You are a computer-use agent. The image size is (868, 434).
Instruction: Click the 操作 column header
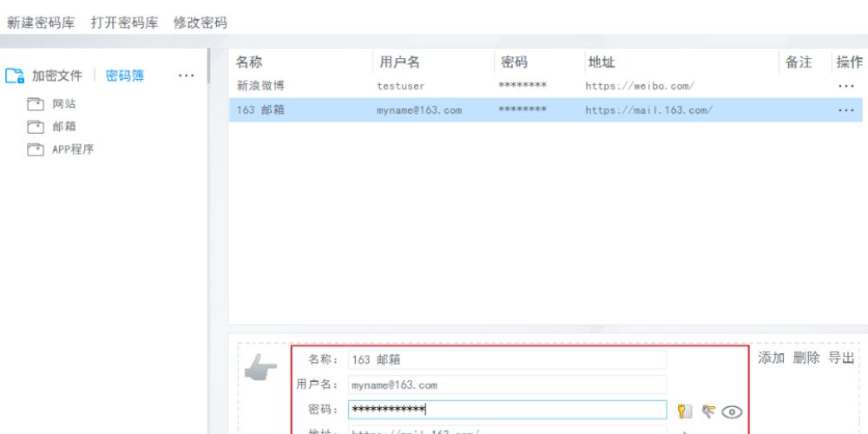click(x=850, y=62)
